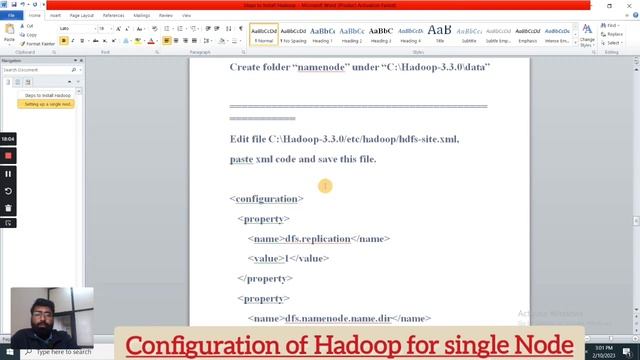Toggle italic formatting
Viewport: 640px width, 360px height.
pyautogui.click(x=73, y=41)
